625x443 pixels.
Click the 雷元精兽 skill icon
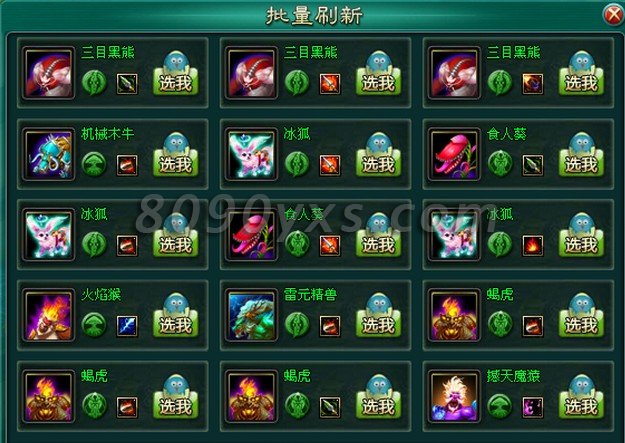330,326
